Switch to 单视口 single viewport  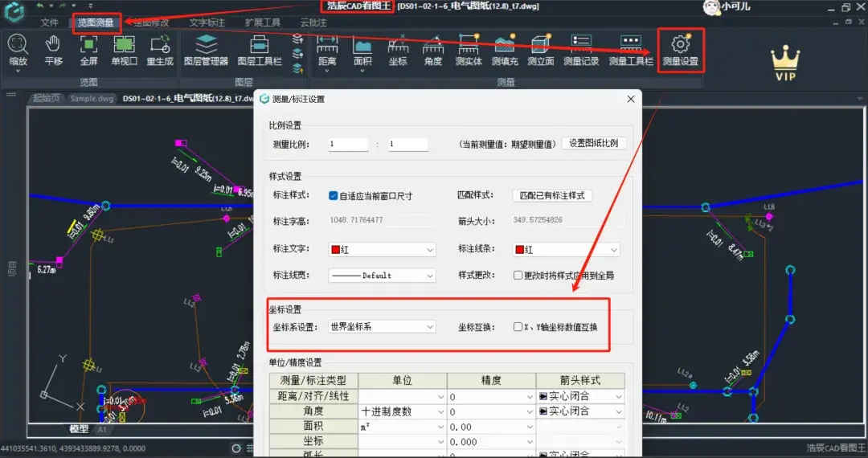coord(124,44)
